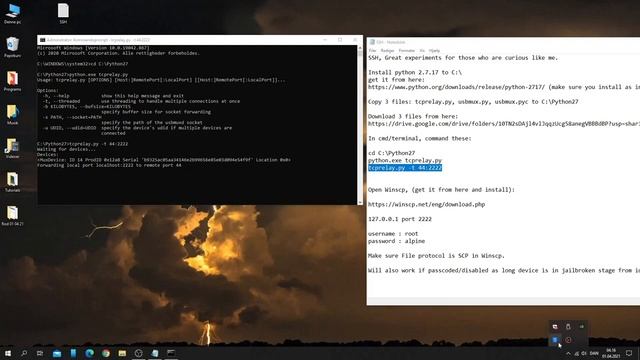Open the Denne pc desktop icon

pos(13,13)
